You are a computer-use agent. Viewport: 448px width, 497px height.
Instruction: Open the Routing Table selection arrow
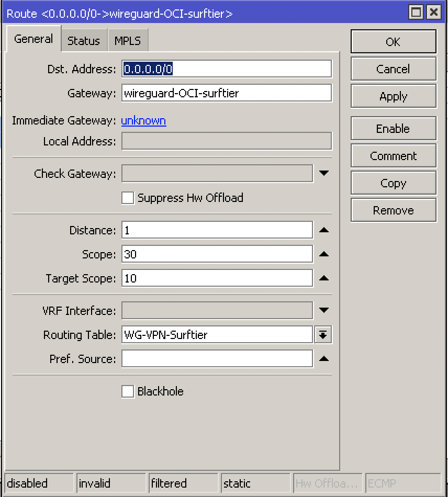[323, 335]
